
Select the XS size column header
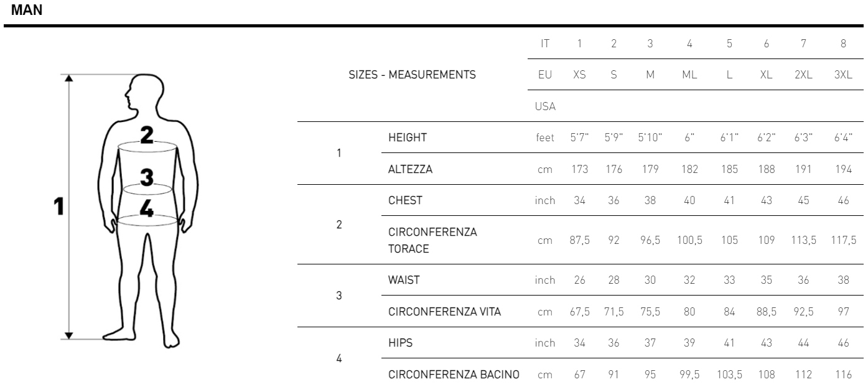[579, 75]
